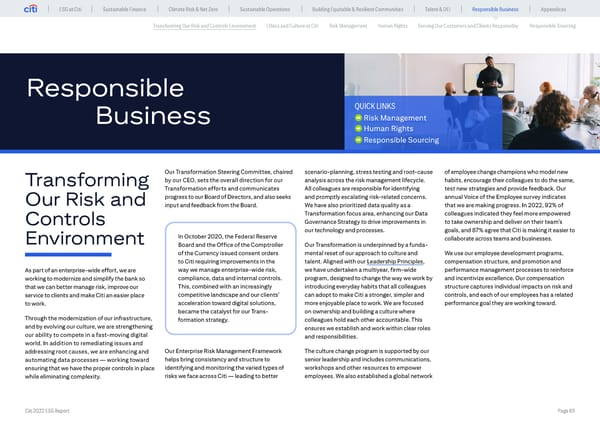
Task: Click the green arrow beside Responsible Sourcing
Action: (357, 141)
